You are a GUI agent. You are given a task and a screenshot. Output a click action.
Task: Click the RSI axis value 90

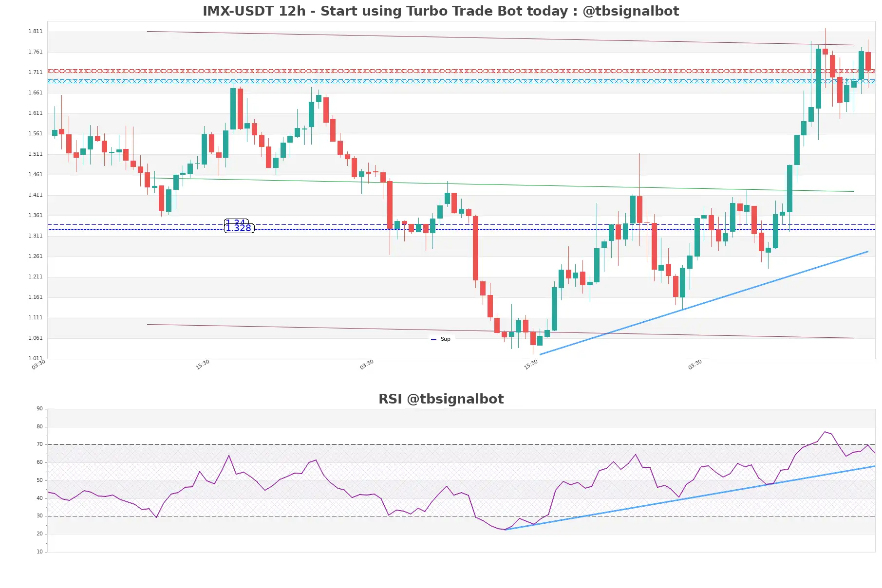pyautogui.click(x=39, y=409)
